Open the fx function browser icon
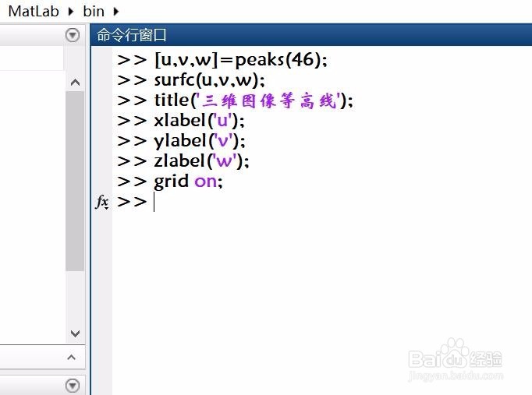This screenshot has width=532, height=395. (102, 202)
